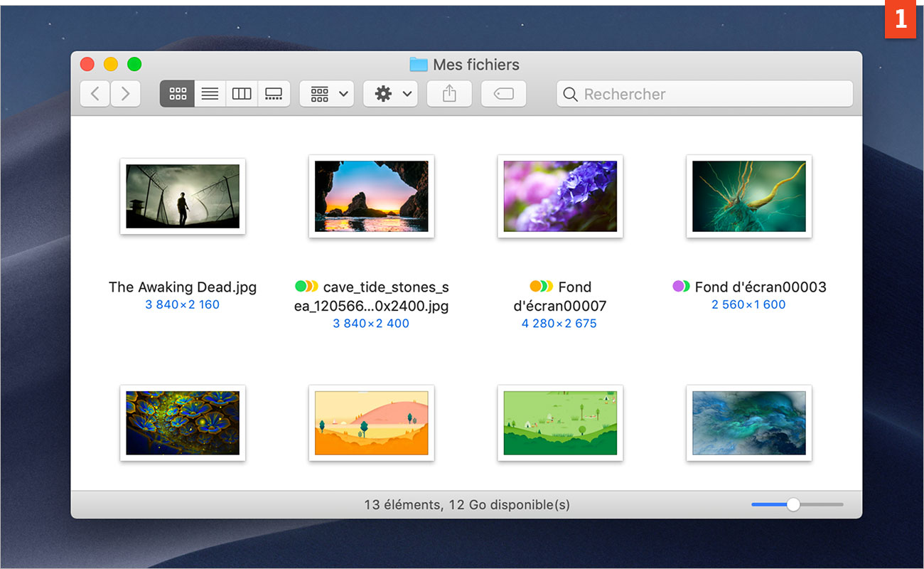The image size is (924, 569).
Task: Select the green tentacle creature thumbnail
Action: pyautogui.click(x=749, y=196)
